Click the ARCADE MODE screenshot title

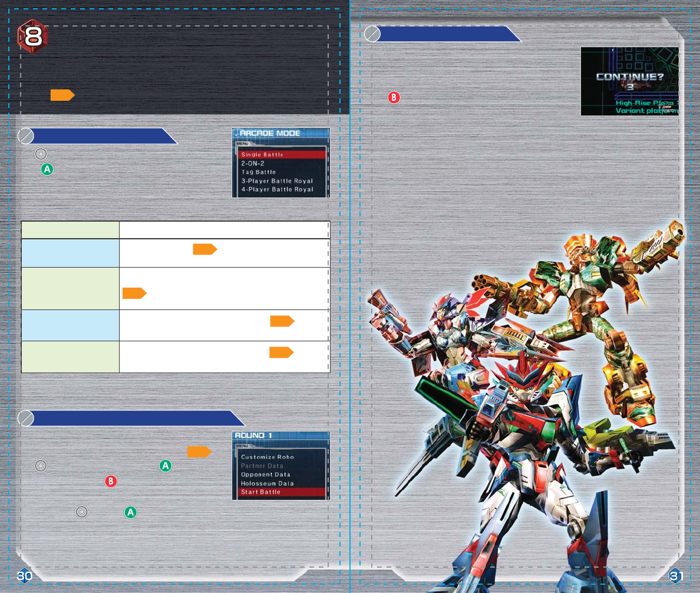tap(270, 133)
